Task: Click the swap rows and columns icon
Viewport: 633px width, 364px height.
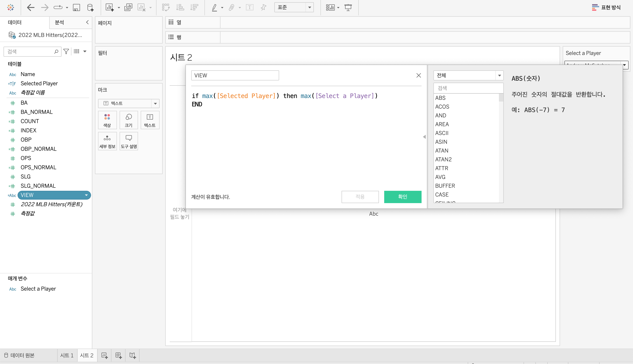Action: [x=166, y=7]
